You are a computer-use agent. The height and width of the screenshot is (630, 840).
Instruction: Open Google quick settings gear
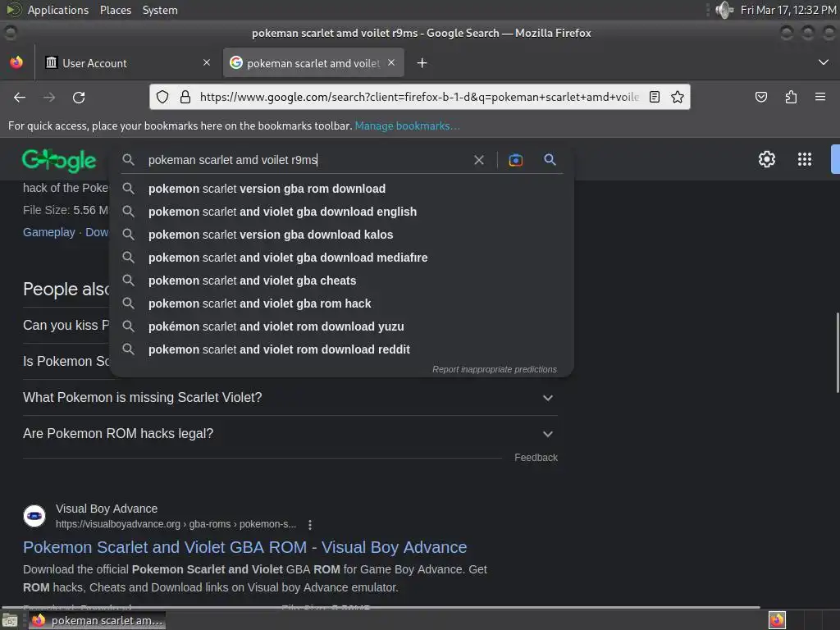767,159
